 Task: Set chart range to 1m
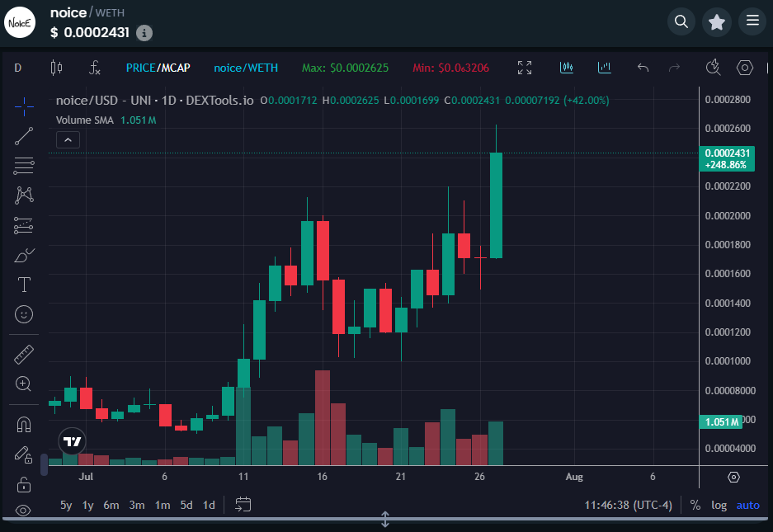click(x=163, y=506)
